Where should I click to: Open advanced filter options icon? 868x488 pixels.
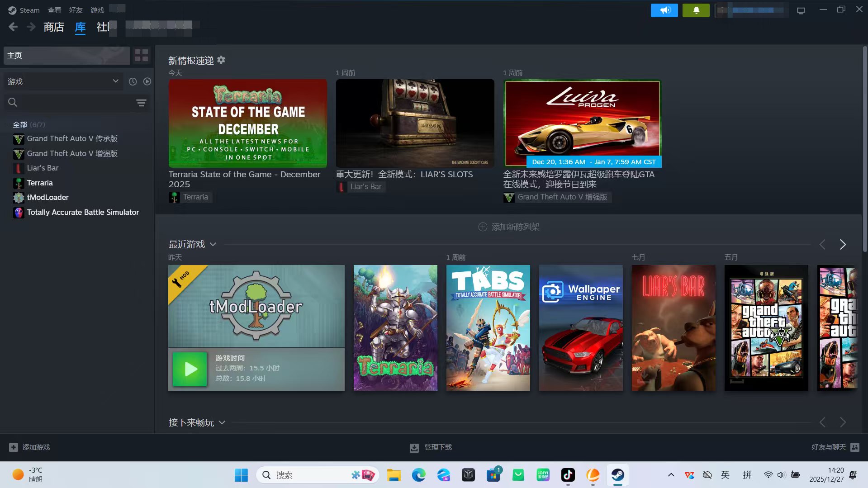141,103
